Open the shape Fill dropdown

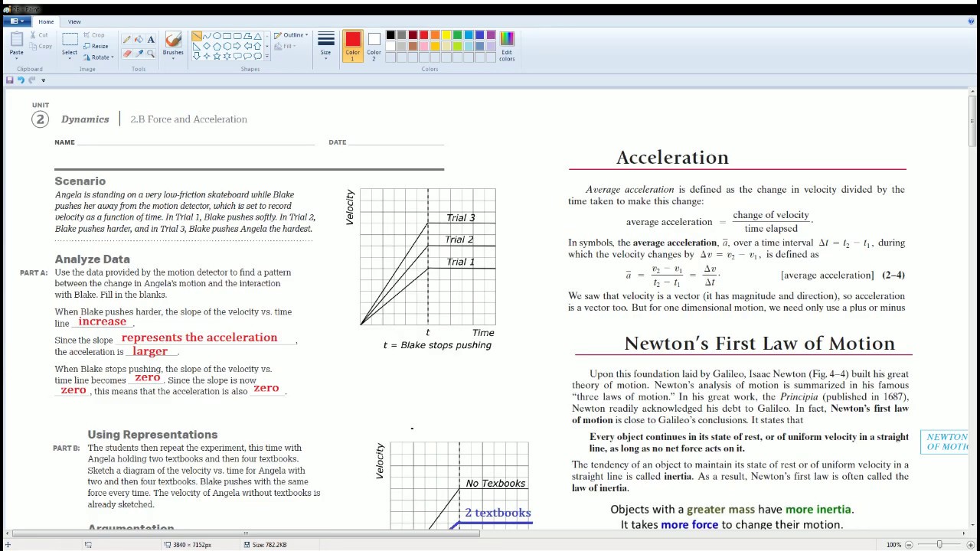pos(284,46)
